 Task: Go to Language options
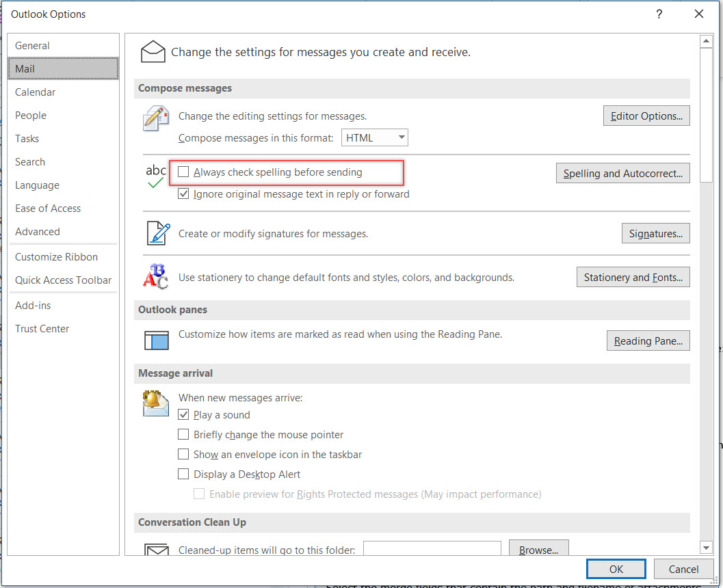click(63, 185)
